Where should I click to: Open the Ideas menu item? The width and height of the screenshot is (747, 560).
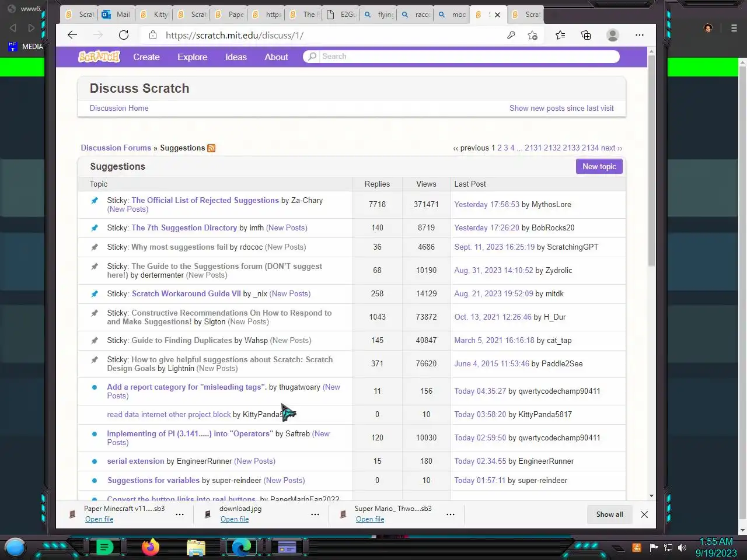(x=236, y=57)
